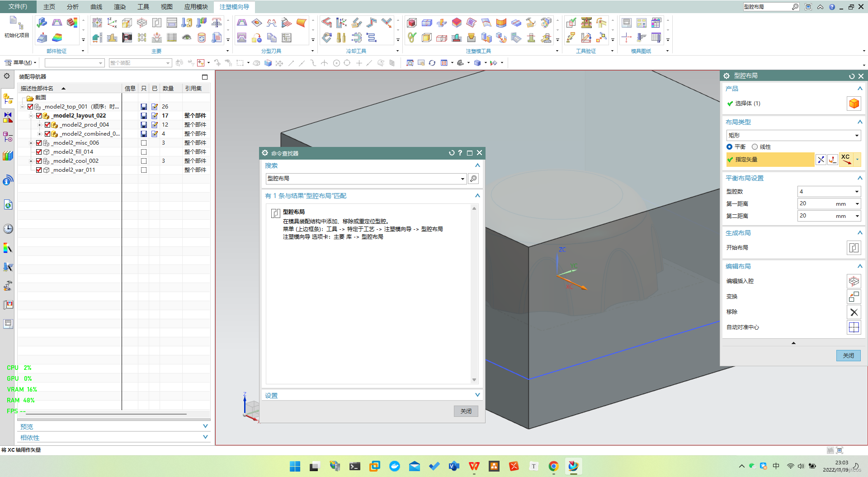Click the Edit Insert Pocket icon
Screen dimensions: 868x477
pos(854,281)
